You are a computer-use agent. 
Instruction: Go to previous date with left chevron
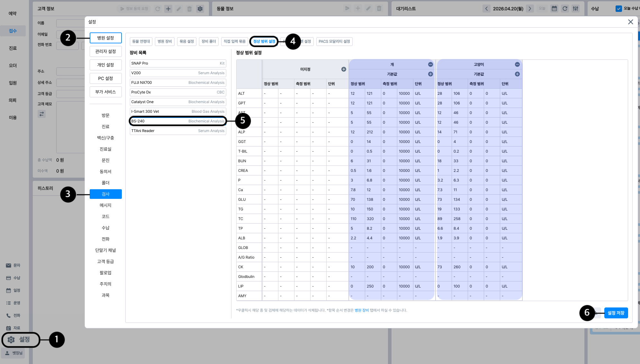tap(486, 9)
